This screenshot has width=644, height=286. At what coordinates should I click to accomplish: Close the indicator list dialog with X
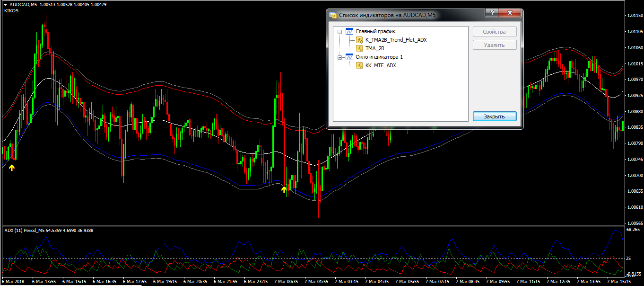pos(510,13)
